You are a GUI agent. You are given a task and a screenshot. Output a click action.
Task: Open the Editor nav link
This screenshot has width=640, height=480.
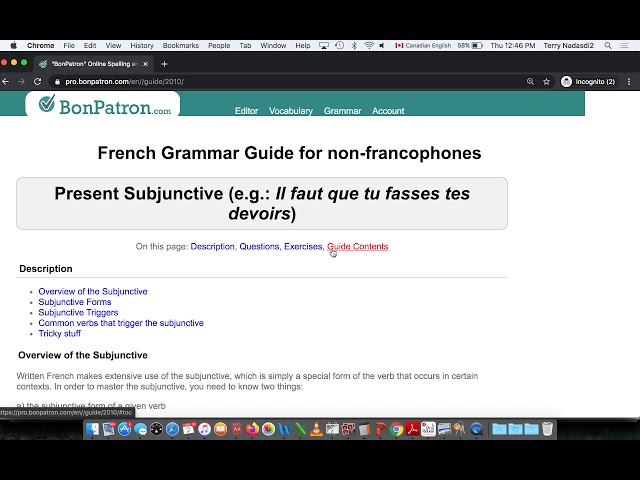tap(247, 111)
